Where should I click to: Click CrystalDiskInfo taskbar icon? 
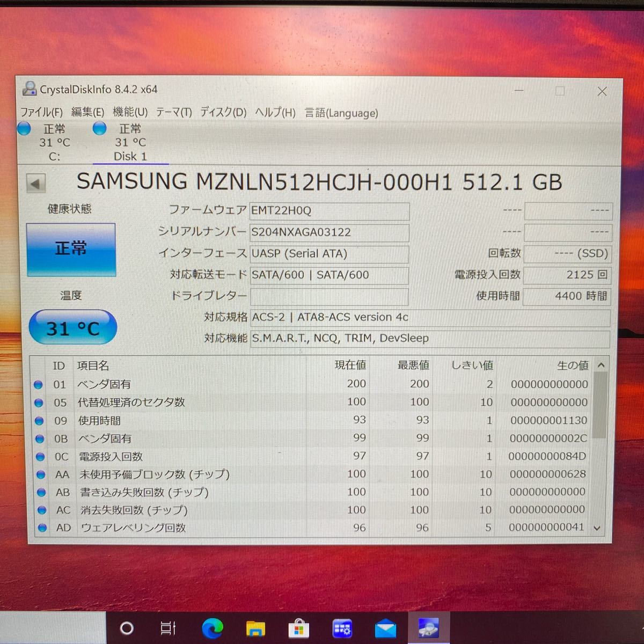click(x=429, y=628)
